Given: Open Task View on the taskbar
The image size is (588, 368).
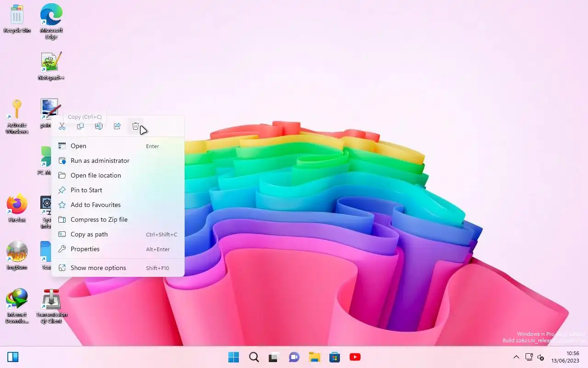Looking at the screenshot, I should click(274, 357).
